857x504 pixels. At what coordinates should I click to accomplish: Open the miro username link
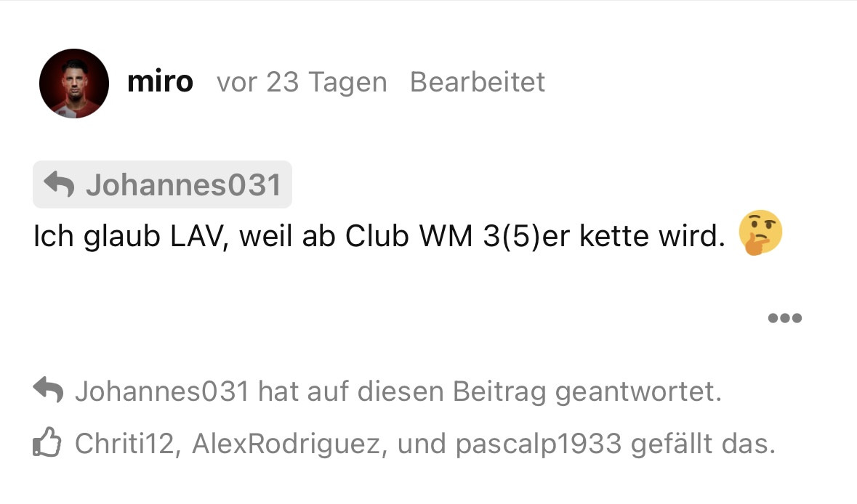coord(160,82)
